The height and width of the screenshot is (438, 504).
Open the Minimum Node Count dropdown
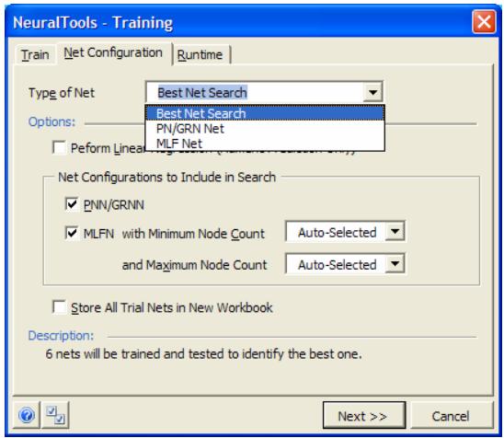click(x=395, y=232)
